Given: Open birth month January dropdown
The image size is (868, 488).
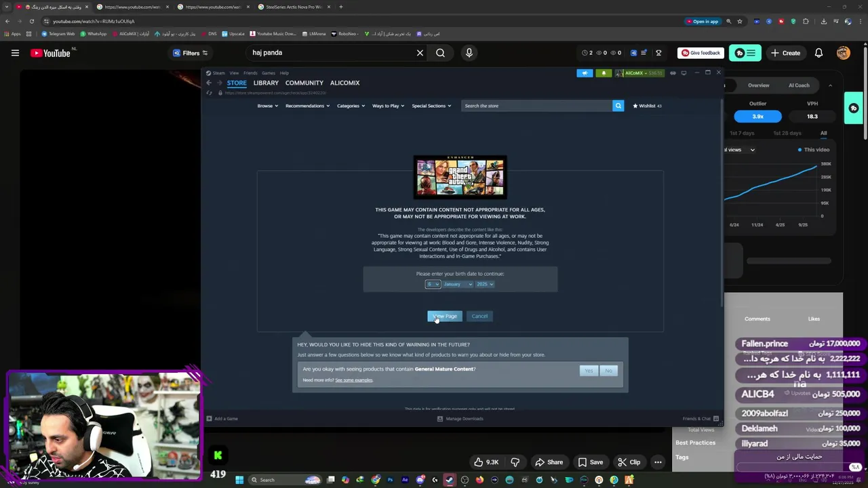Looking at the screenshot, I should click(x=458, y=284).
